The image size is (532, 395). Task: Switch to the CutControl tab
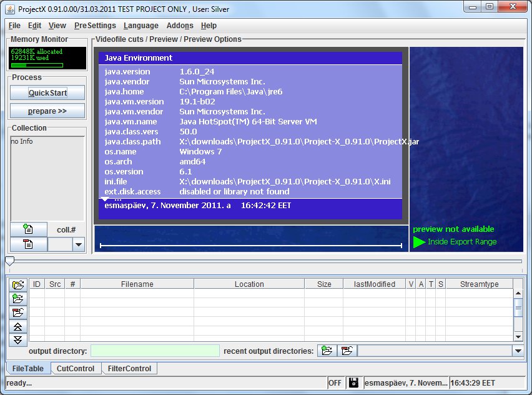click(76, 369)
